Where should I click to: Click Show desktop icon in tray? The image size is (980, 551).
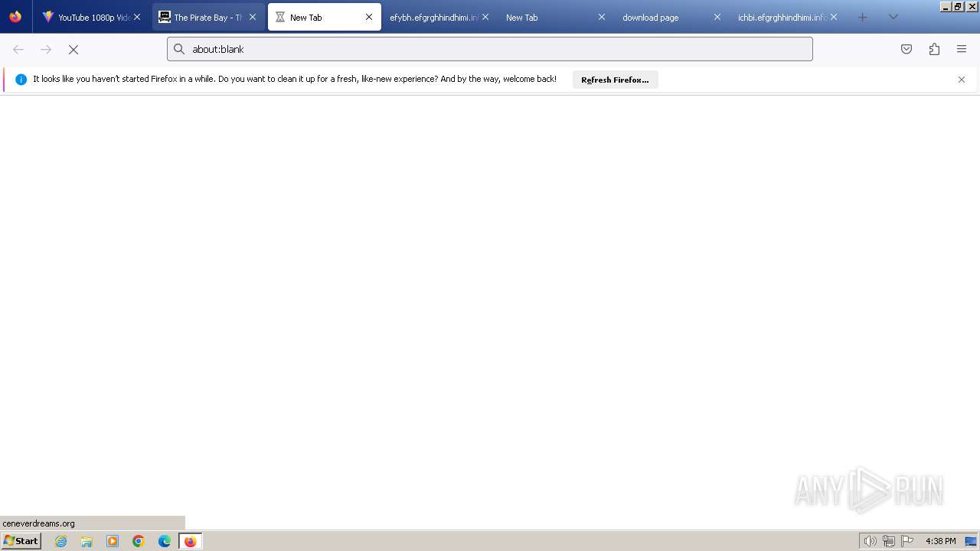click(x=971, y=541)
